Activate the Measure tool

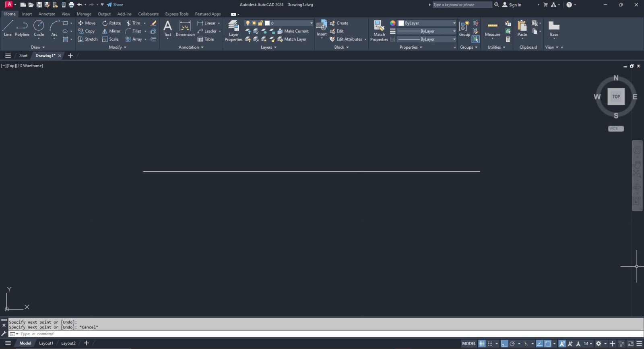[x=492, y=29]
